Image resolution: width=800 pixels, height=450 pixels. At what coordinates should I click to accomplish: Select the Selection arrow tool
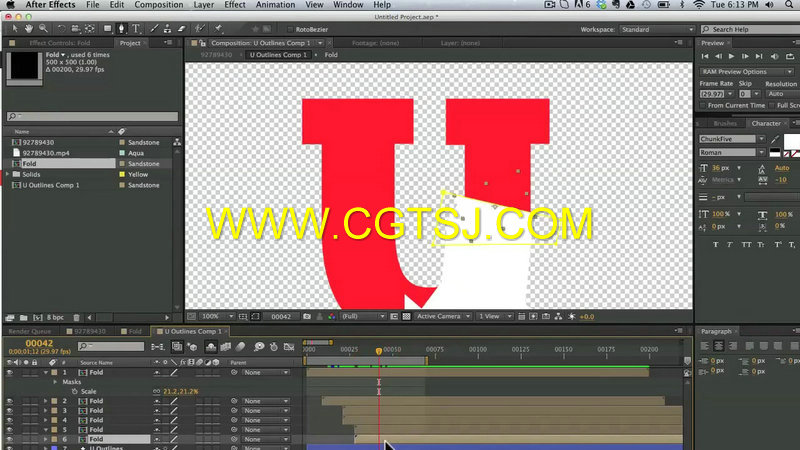15,29
